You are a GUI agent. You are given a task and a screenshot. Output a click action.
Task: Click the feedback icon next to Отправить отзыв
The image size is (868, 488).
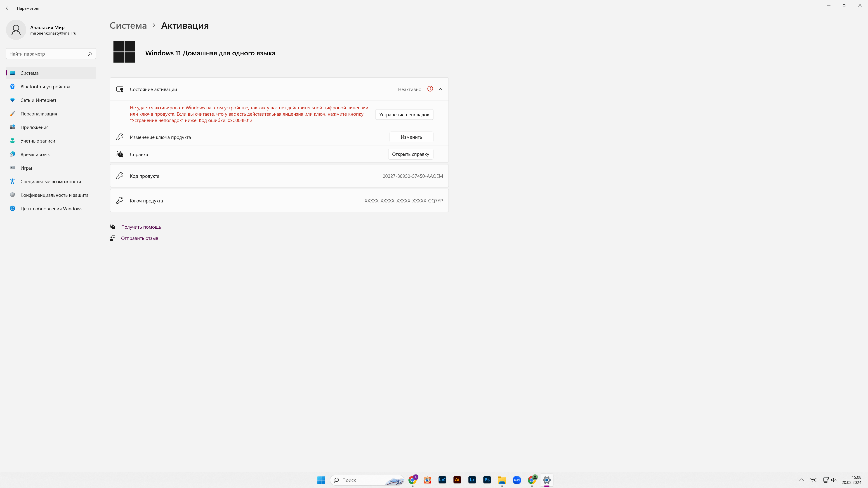tap(113, 238)
